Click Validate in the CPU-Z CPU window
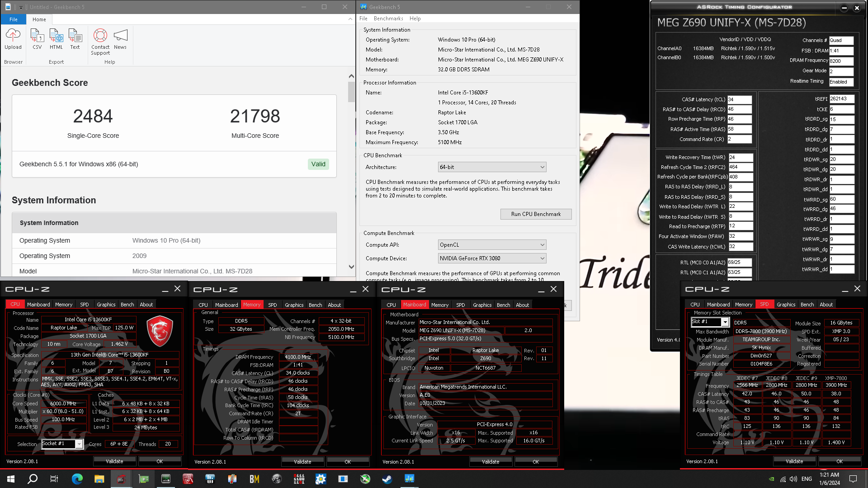868x488 pixels. (x=114, y=461)
